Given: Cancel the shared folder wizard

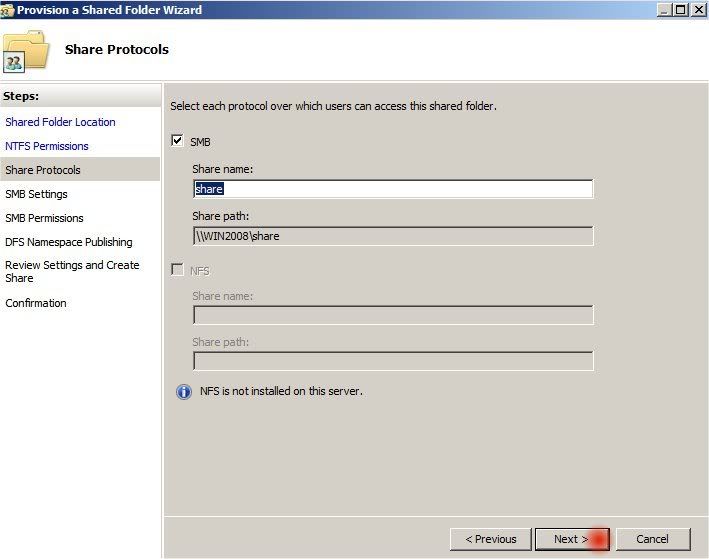Looking at the screenshot, I should pos(652,539).
